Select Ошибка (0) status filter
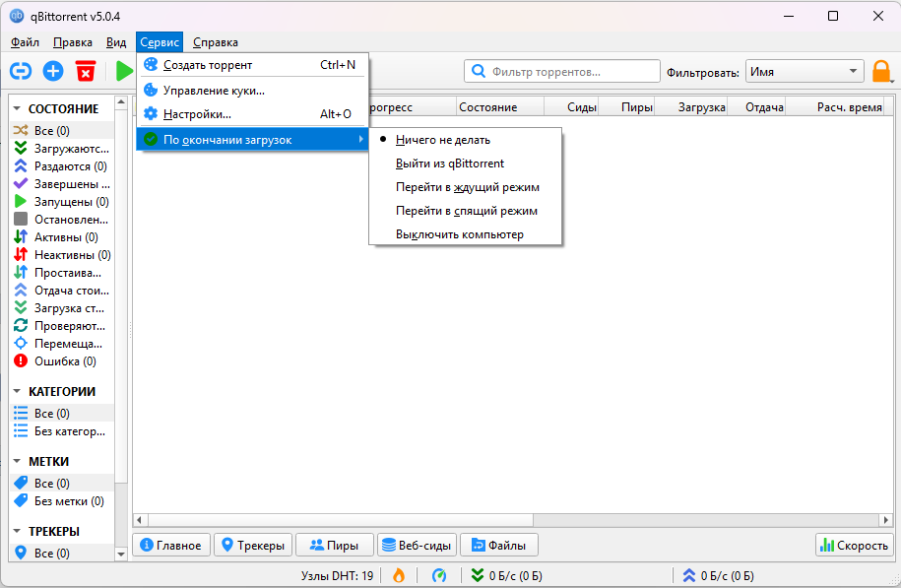Viewport: 901px width, 588px height. tap(61, 360)
